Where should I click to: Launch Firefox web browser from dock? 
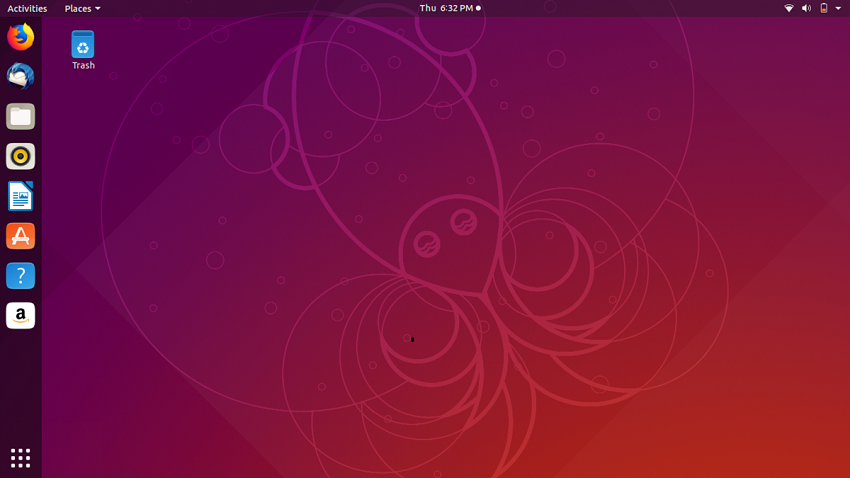click(x=20, y=37)
